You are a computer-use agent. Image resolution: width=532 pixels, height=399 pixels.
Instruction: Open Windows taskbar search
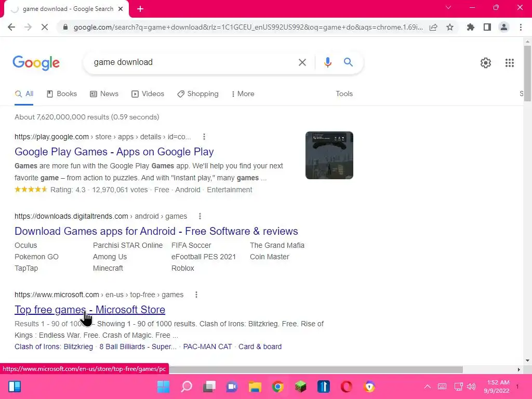click(187, 387)
